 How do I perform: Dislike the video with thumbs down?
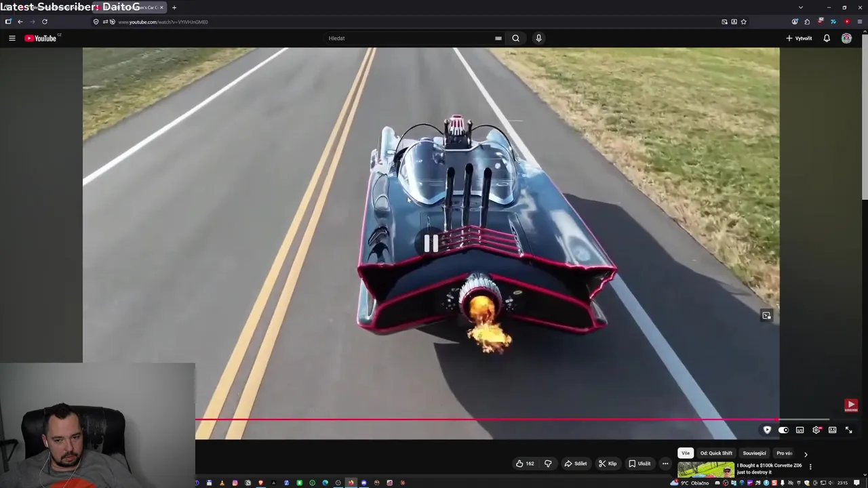click(x=548, y=464)
